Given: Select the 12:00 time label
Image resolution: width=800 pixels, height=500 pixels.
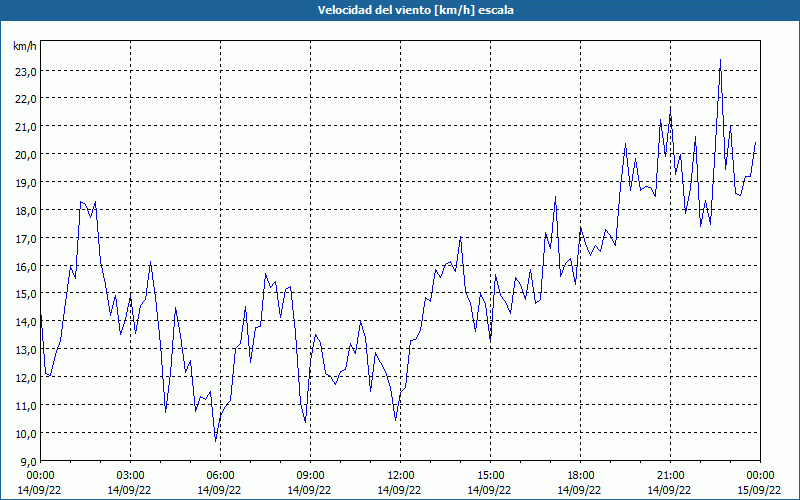Looking at the screenshot, I should coord(401,476).
